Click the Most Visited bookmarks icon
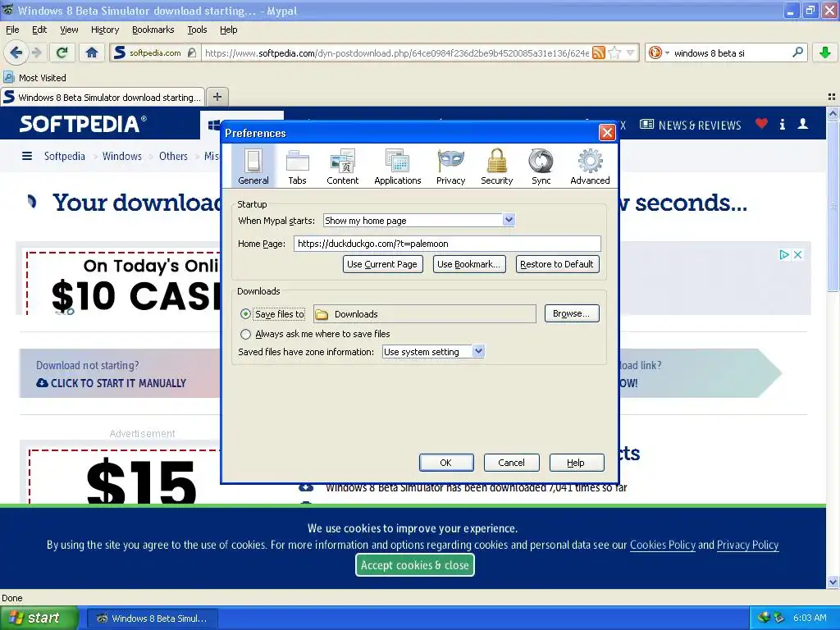 click(8, 77)
